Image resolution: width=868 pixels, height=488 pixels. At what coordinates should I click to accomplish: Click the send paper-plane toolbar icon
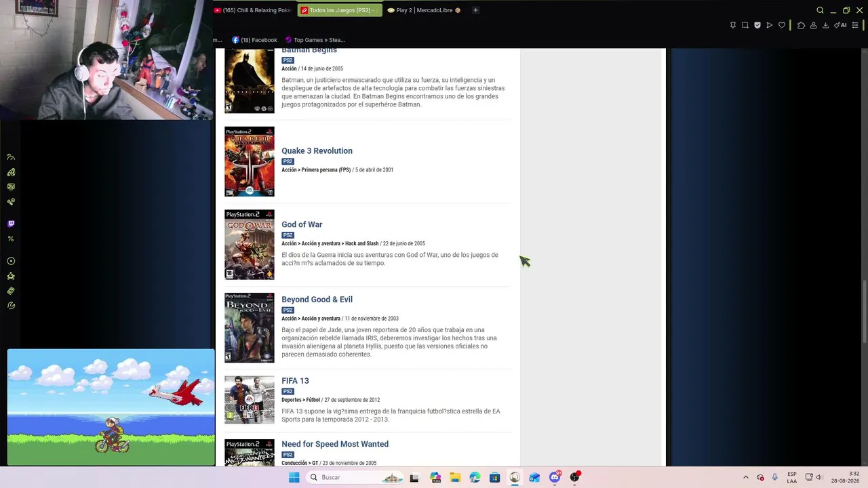pyautogui.click(x=770, y=25)
